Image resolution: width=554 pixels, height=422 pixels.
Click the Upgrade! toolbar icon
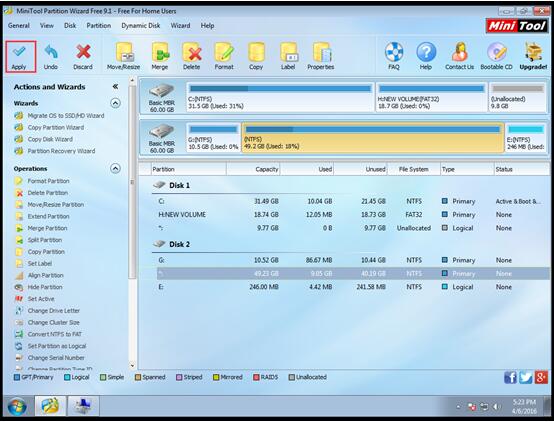pyautogui.click(x=533, y=57)
